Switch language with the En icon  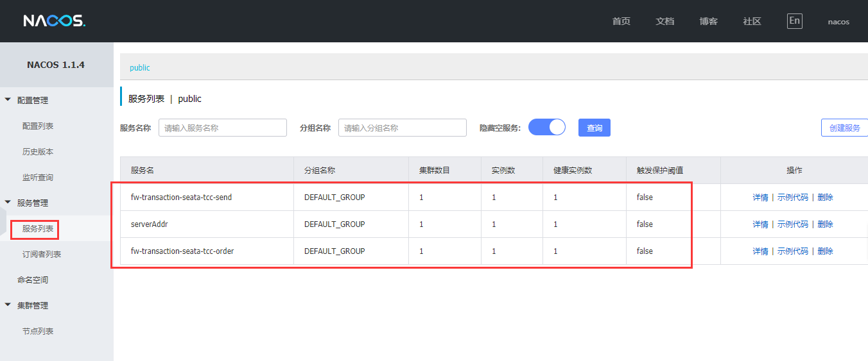[794, 21]
